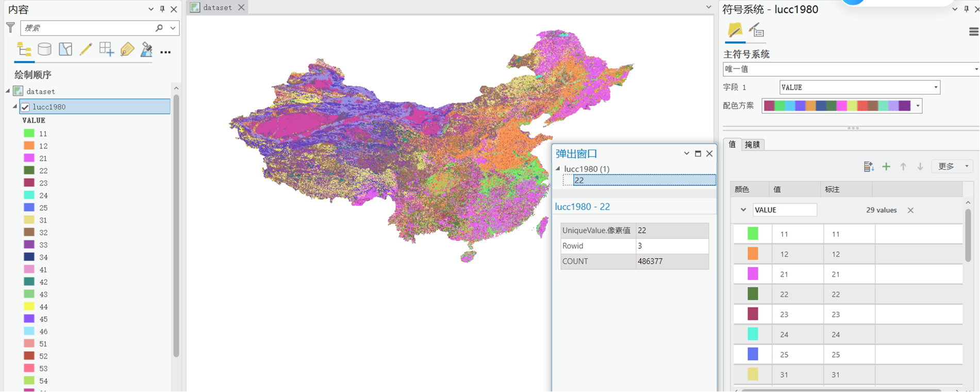Toggle lucc1980 layer visibility checkbox

25,107
